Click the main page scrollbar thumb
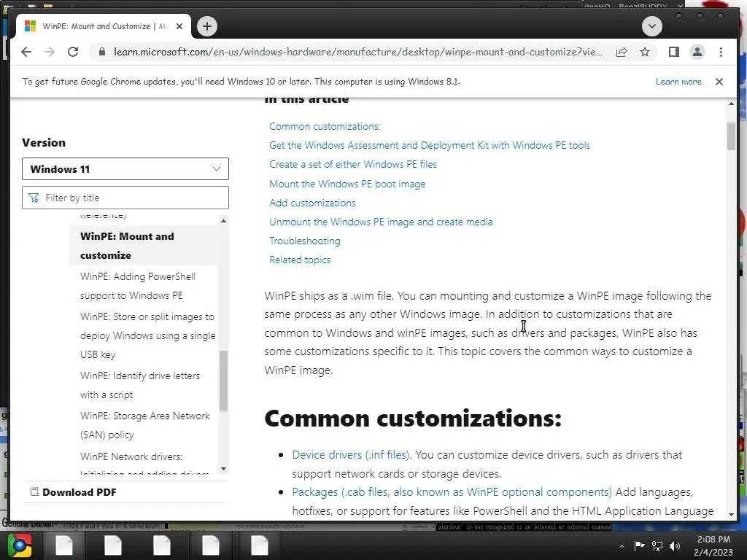This screenshot has width=747, height=560. [731, 136]
